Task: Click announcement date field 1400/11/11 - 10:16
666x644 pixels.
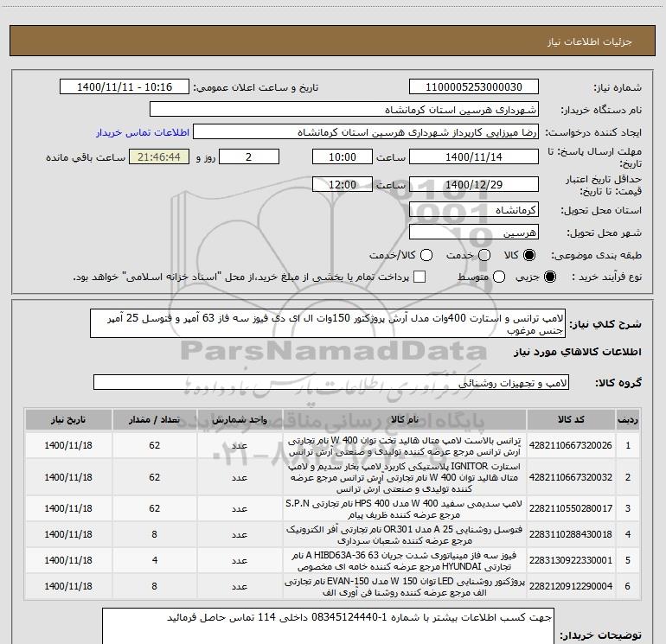Action: (125, 87)
